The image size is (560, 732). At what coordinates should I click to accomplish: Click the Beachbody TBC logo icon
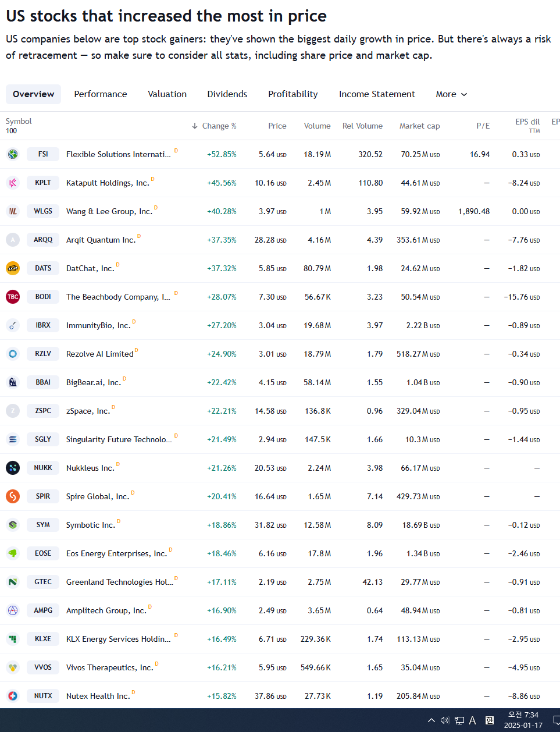pos(13,297)
